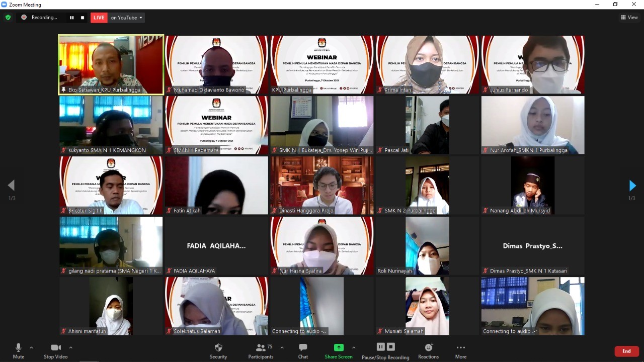Image resolution: width=644 pixels, height=362 pixels.
Task: Open the Security shield icon
Action: point(218,348)
